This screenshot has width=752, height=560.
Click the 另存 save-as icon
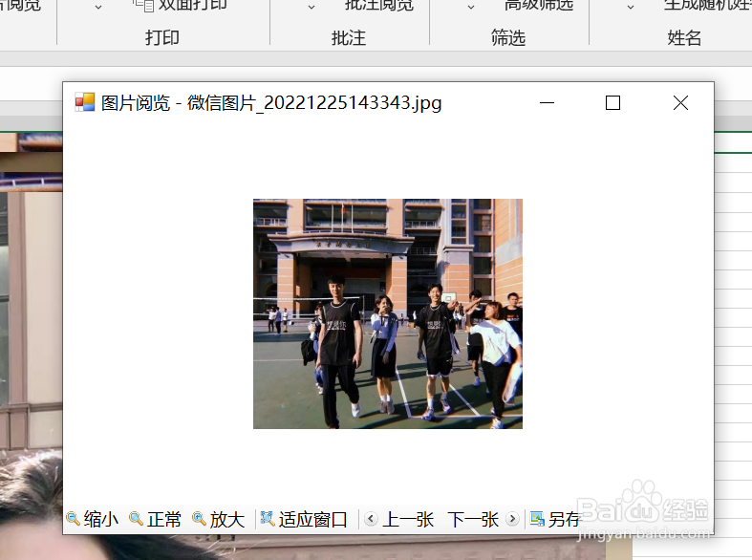tap(537, 519)
